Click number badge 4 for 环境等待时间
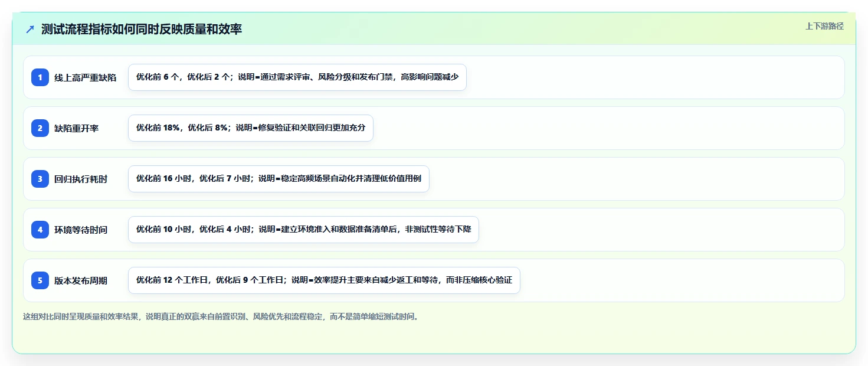This screenshot has height=366, width=868. (x=40, y=230)
